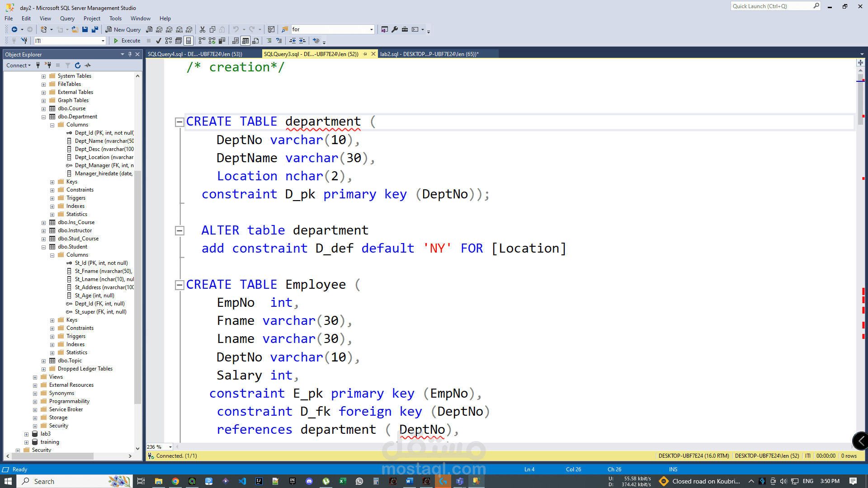Click the Parse checkmark icon
Screen dimensions: 868x488
(x=159, y=41)
